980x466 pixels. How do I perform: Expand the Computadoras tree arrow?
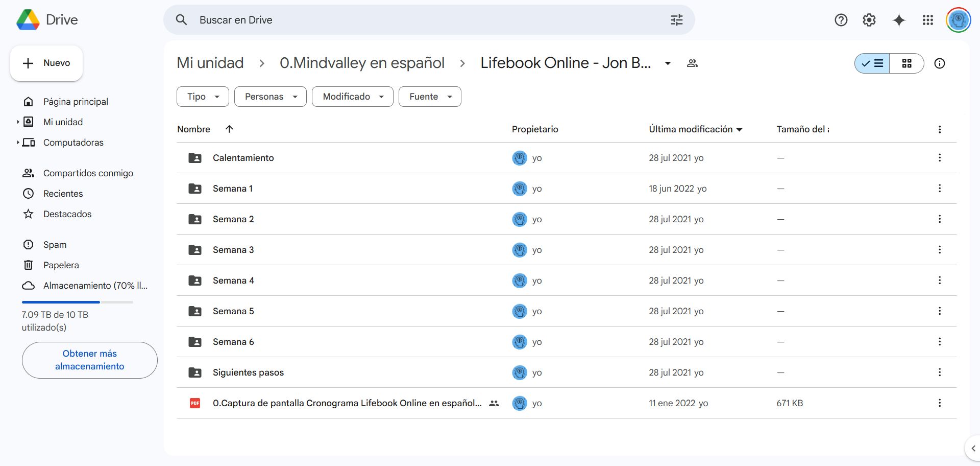pyautogui.click(x=18, y=143)
